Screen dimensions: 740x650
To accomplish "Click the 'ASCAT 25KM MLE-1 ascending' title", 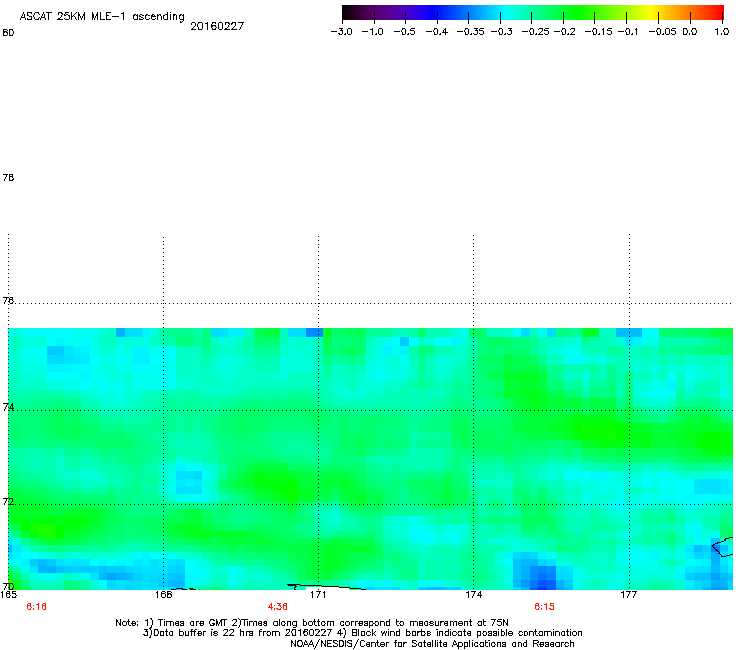I will [x=102, y=17].
